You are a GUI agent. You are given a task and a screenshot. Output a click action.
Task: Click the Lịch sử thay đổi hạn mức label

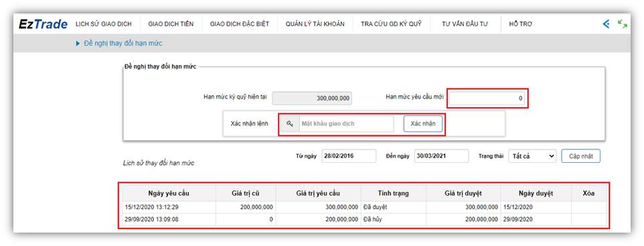[159, 163]
